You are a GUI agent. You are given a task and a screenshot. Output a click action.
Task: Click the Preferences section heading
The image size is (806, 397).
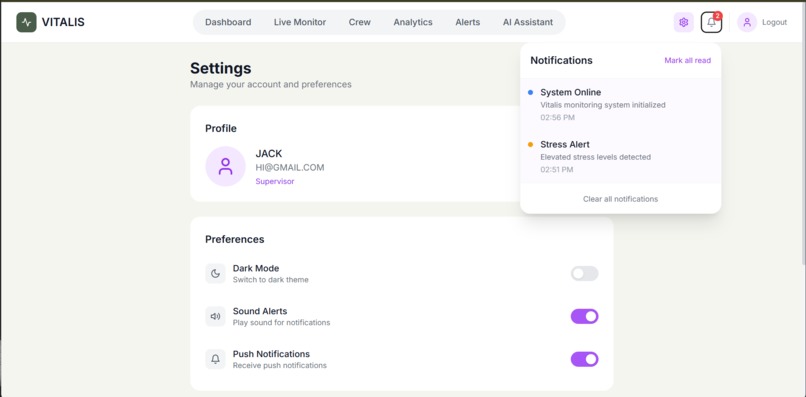[234, 240]
